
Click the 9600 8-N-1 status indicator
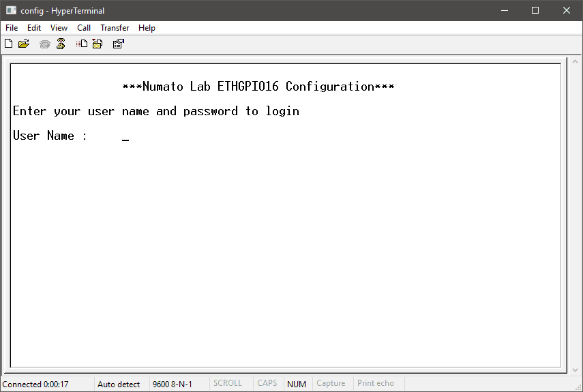tap(172, 385)
